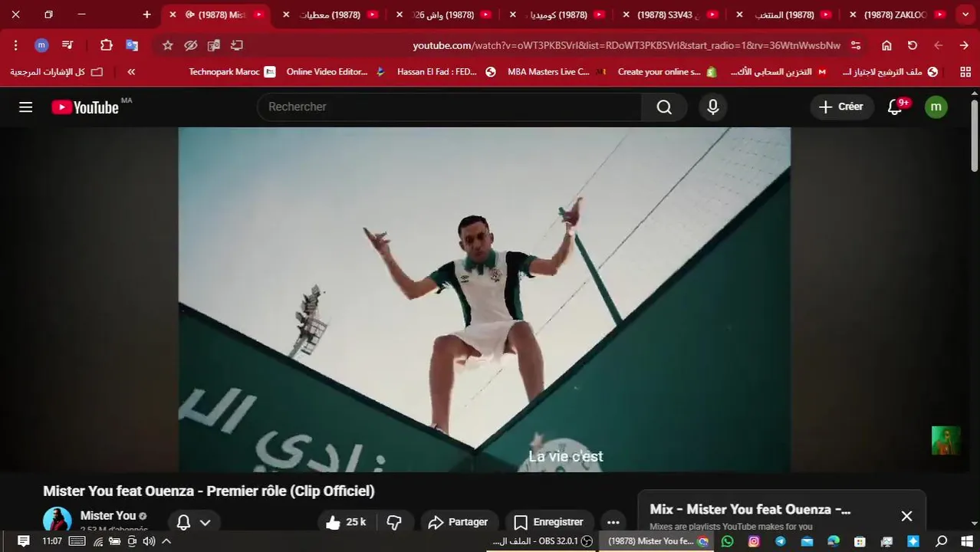Like the video with 25 k likes

(345, 522)
